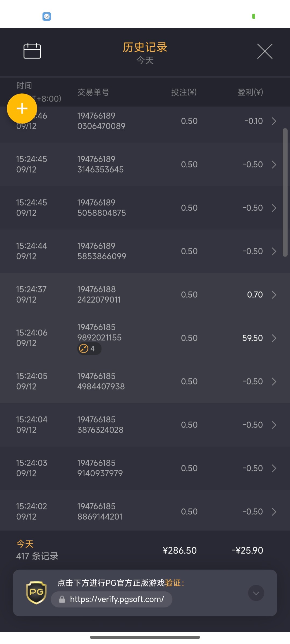The image size is (290, 644).
Task: Tap the PG shield logo badge
Action: click(36, 592)
